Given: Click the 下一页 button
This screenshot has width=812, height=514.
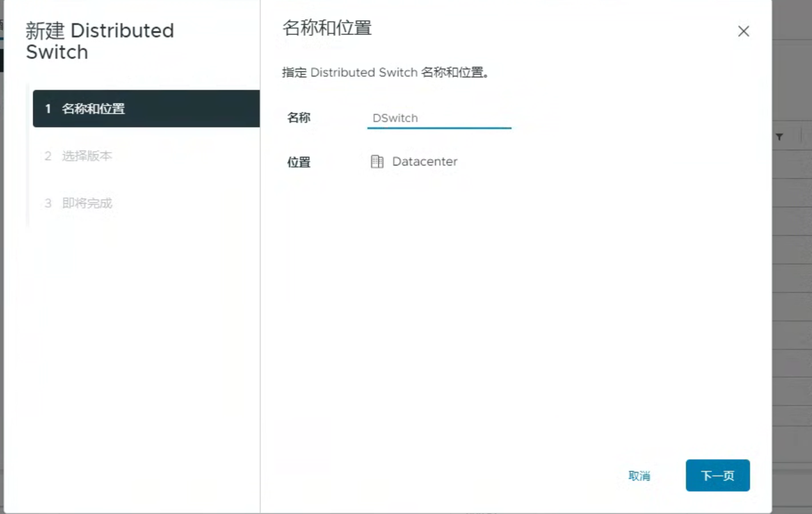Looking at the screenshot, I should pos(718,475).
